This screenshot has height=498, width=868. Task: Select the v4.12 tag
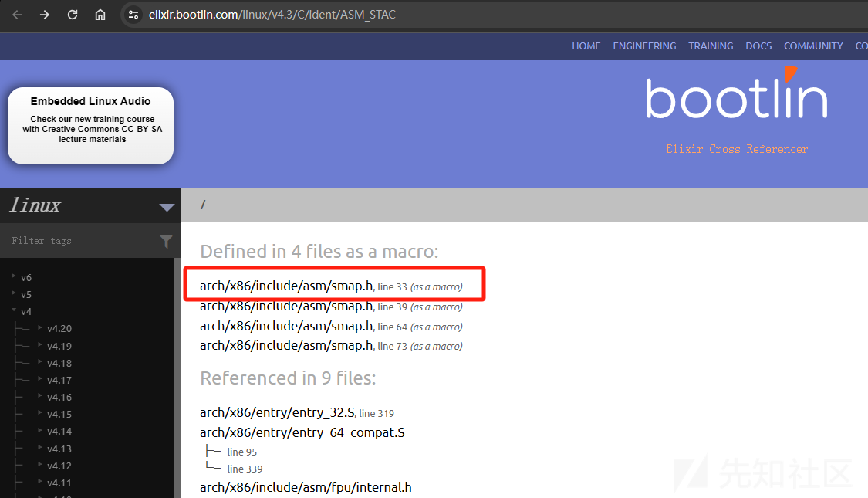59,466
